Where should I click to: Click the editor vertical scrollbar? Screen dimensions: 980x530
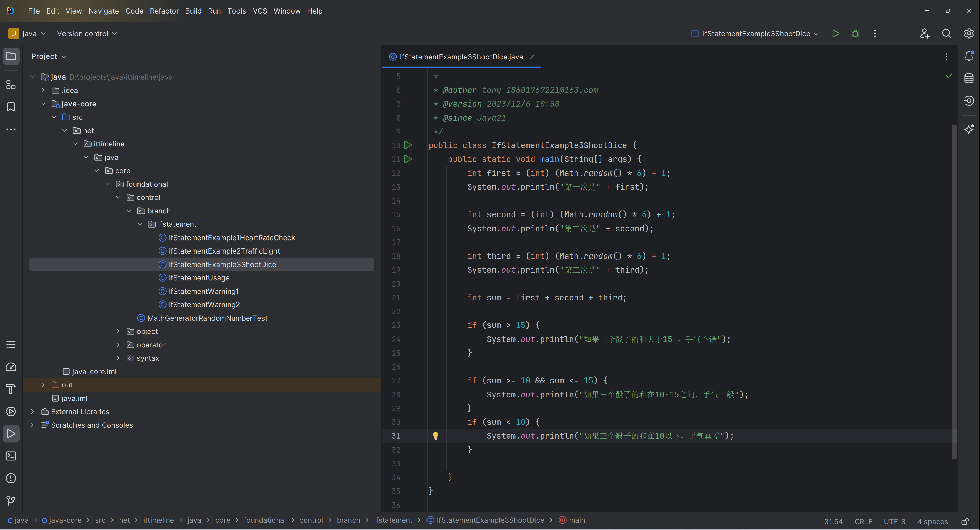pyautogui.click(x=954, y=292)
